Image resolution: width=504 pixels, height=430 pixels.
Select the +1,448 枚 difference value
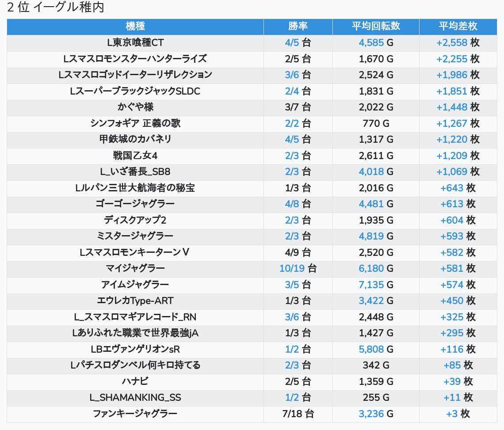point(458,107)
